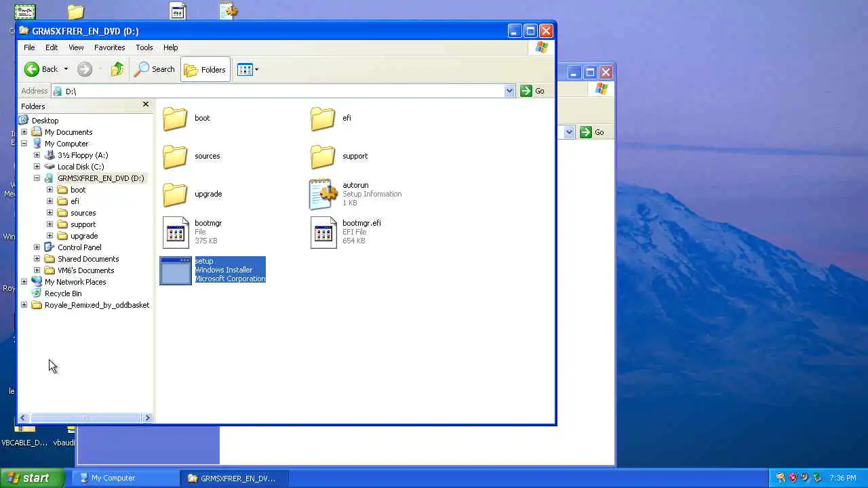Open the Edit menu

click(x=52, y=47)
